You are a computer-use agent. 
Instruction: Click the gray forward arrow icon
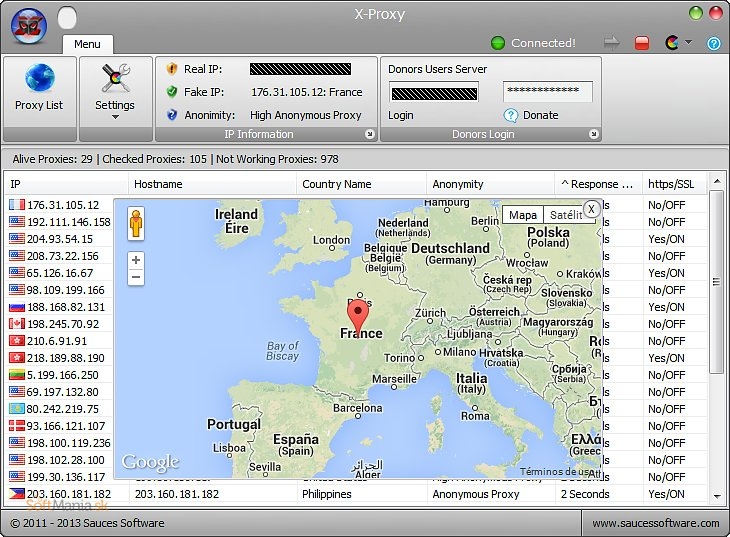coord(611,43)
